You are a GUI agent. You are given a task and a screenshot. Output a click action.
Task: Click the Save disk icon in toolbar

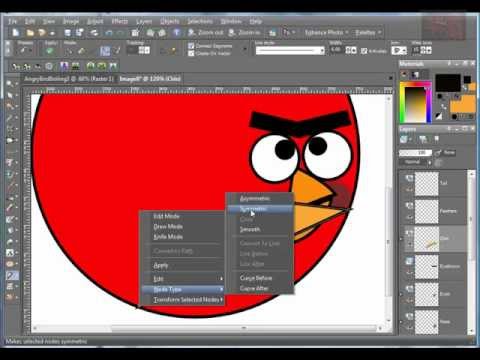[68, 33]
